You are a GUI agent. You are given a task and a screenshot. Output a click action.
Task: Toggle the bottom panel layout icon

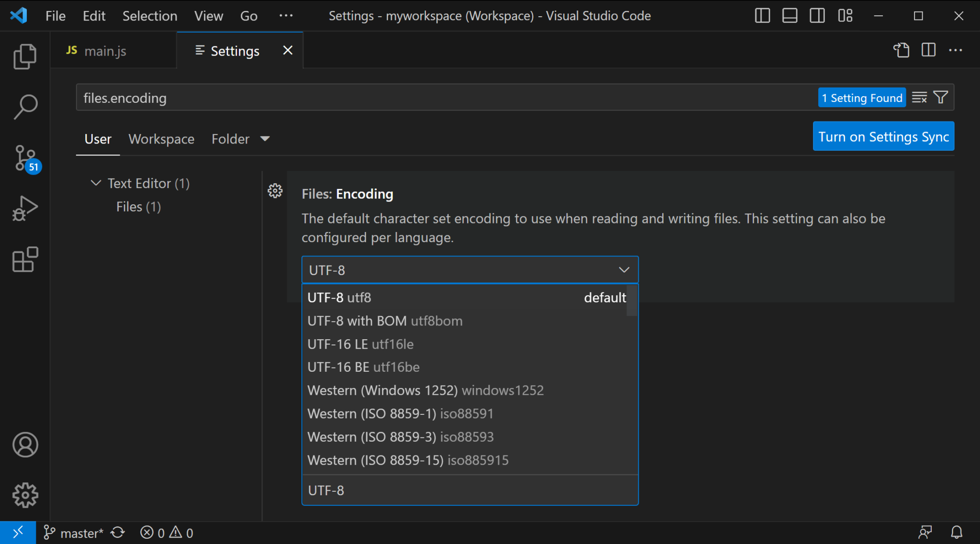pyautogui.click(x=790, y=16)
